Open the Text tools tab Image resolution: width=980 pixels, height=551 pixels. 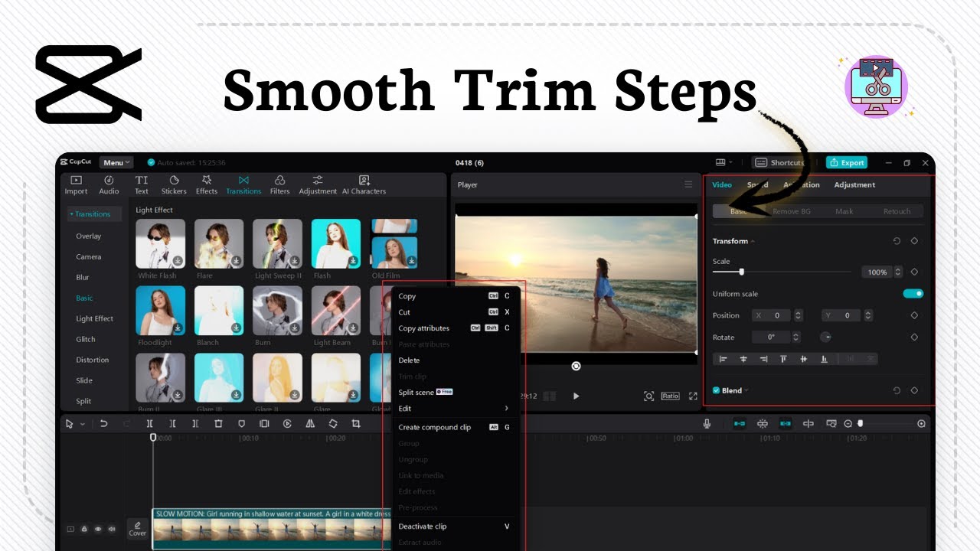coord(142,185)
